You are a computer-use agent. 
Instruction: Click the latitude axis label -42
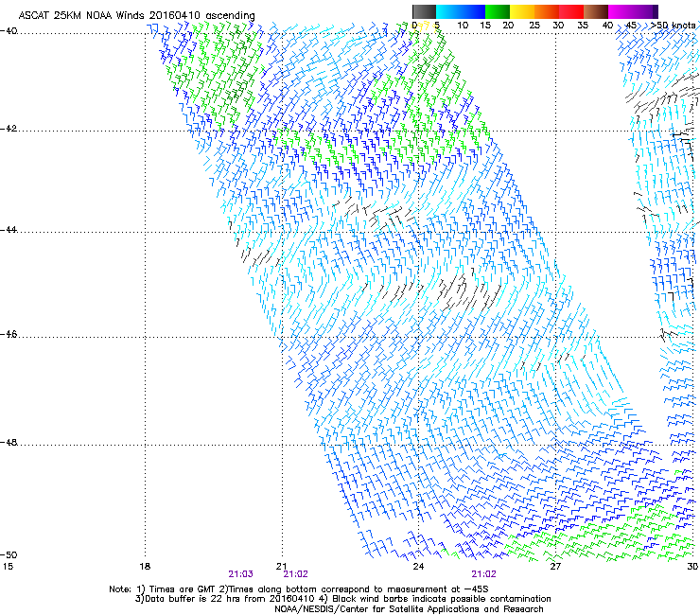(x=9, y=129)
